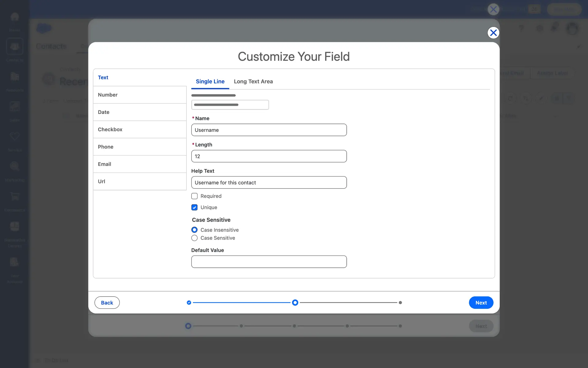Click the dimmed settings gear icon
The width and height of the screenshot is (588, 368).
click(x=540, y=28)
